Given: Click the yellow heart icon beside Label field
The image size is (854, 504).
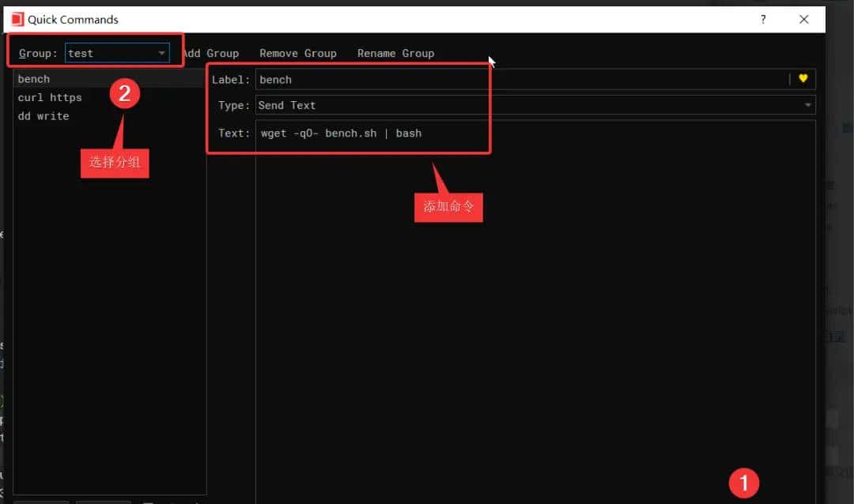Looking at the screenshot, I should [803, 79].
